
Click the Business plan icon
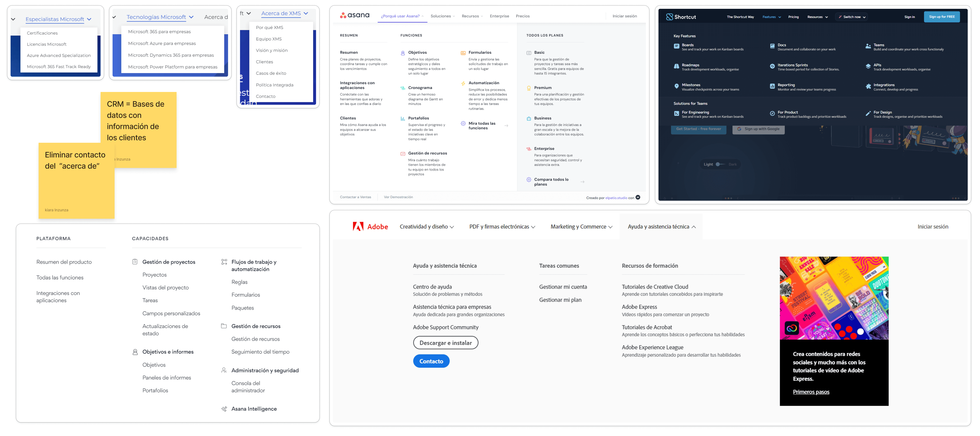528,118
